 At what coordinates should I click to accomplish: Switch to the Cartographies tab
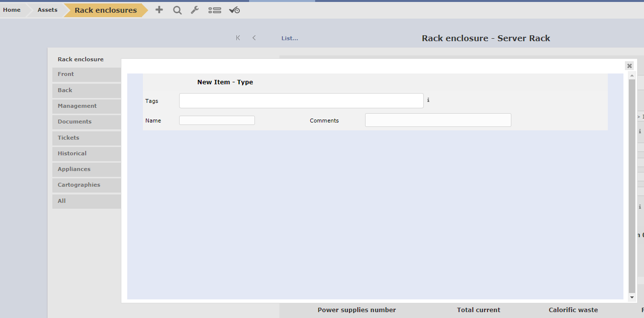pyautogui.click(x=87, y=185)
